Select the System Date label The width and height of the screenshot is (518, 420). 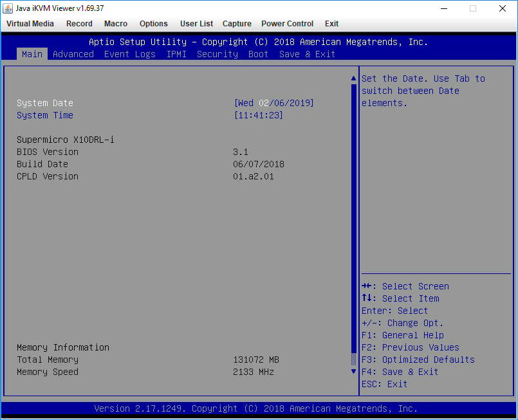45,104
